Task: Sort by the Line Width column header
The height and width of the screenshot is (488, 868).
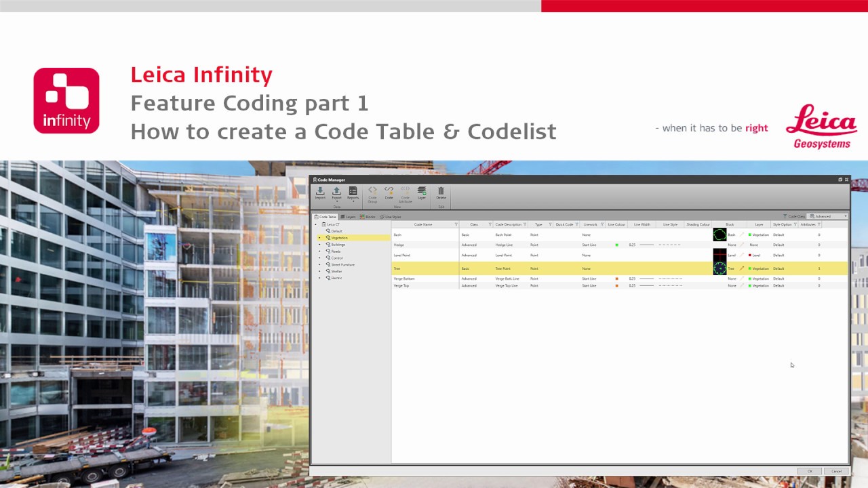Action: [642, 224]
